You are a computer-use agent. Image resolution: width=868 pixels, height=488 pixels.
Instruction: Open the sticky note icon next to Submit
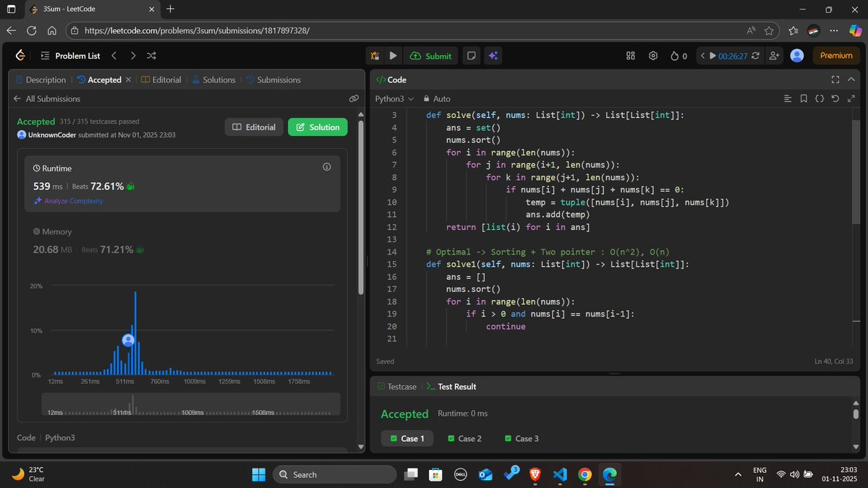472,56
